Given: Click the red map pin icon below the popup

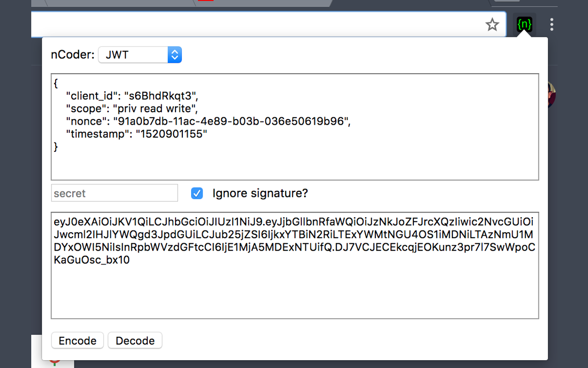Looking at the screenshot, I should click(55, 362).
